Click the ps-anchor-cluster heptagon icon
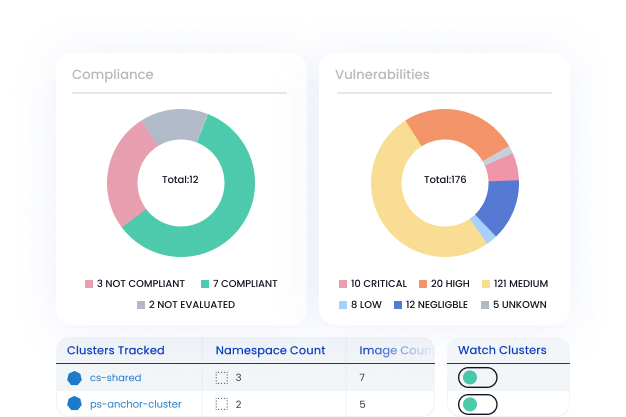This screenshot has height=417, width=626. click(x=74, y=404)
